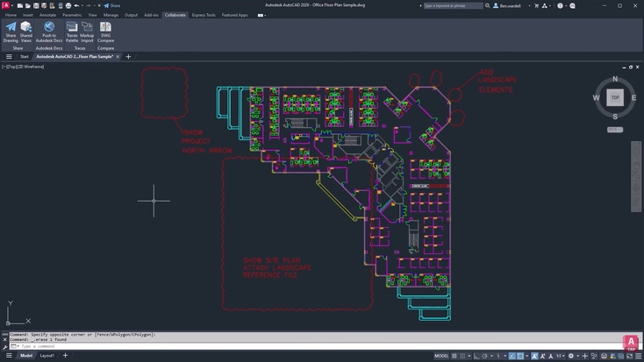The width and height of the screenshot is (644, 362).
Task: Switch to Layout1 tab
Action: [47, 356]
